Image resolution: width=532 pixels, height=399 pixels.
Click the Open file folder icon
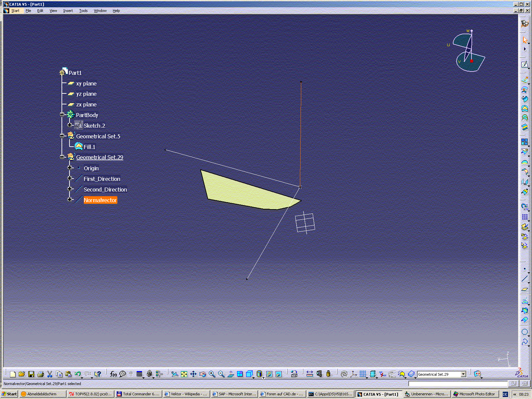coord(22,374)
